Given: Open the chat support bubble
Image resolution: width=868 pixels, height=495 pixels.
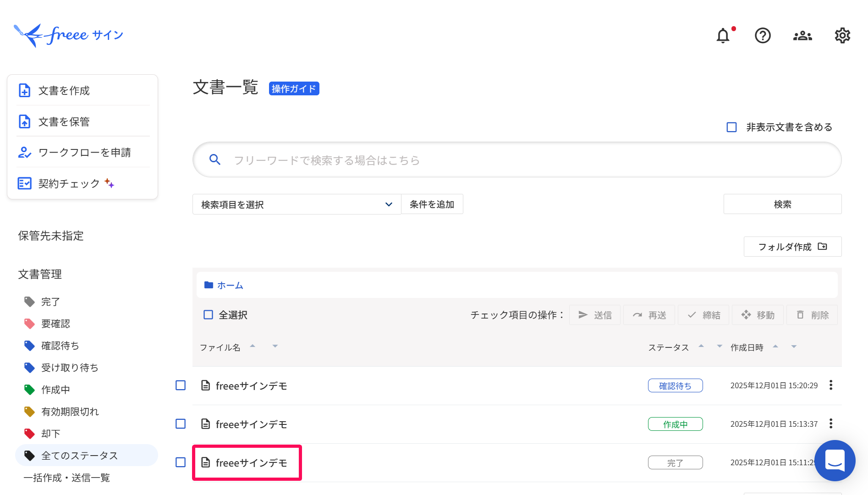Looking at the screenshot, I should 835,461.
